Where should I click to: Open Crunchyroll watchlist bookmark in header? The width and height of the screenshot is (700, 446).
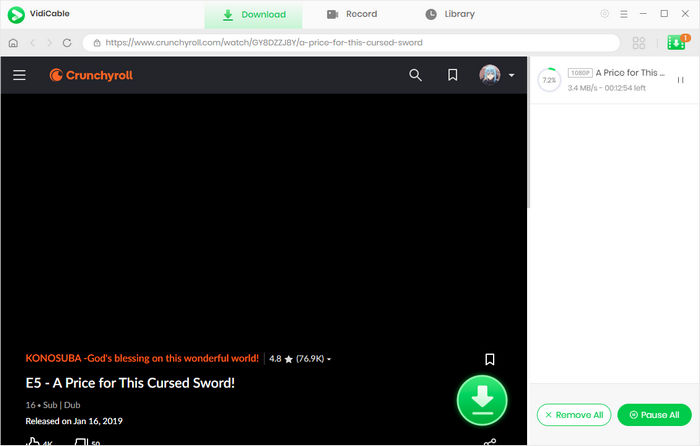tap(452, 75)
